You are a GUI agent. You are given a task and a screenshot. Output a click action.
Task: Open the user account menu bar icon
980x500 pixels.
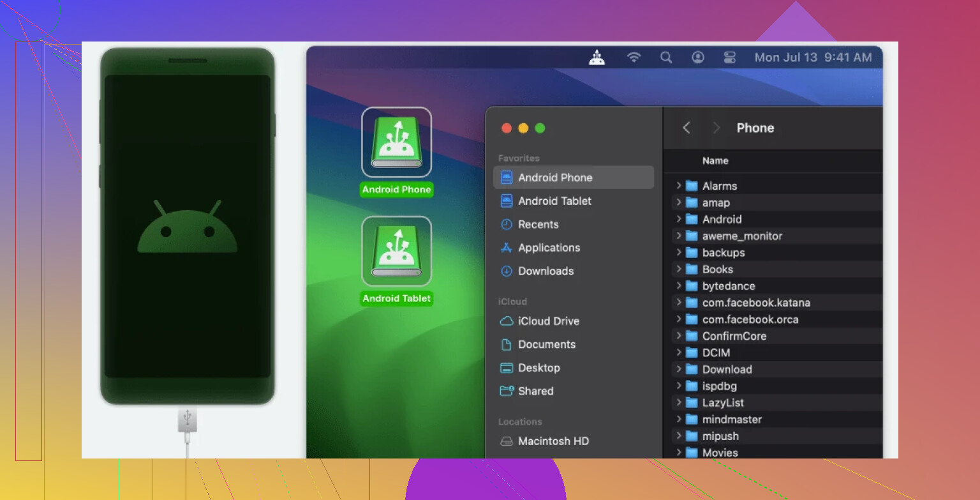[x=698, y=57]
